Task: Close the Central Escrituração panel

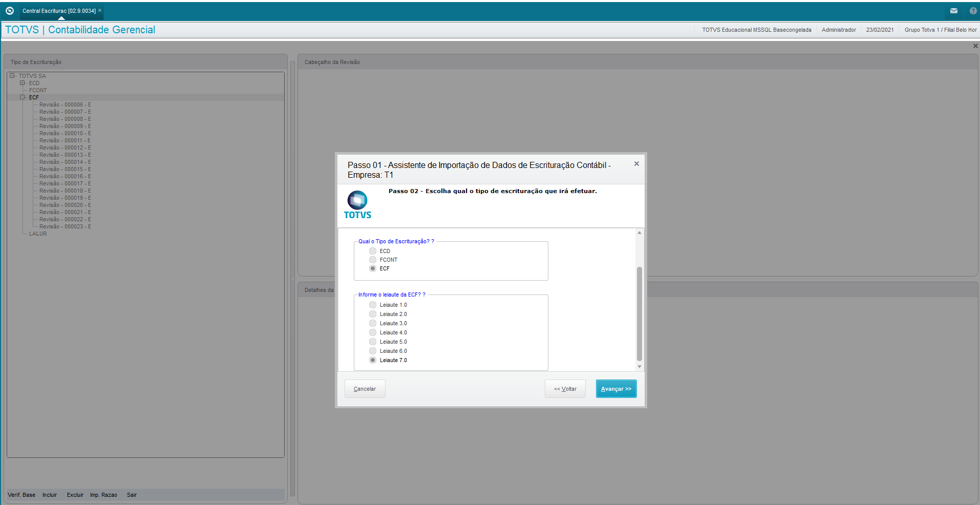Action: coord(975,46)
